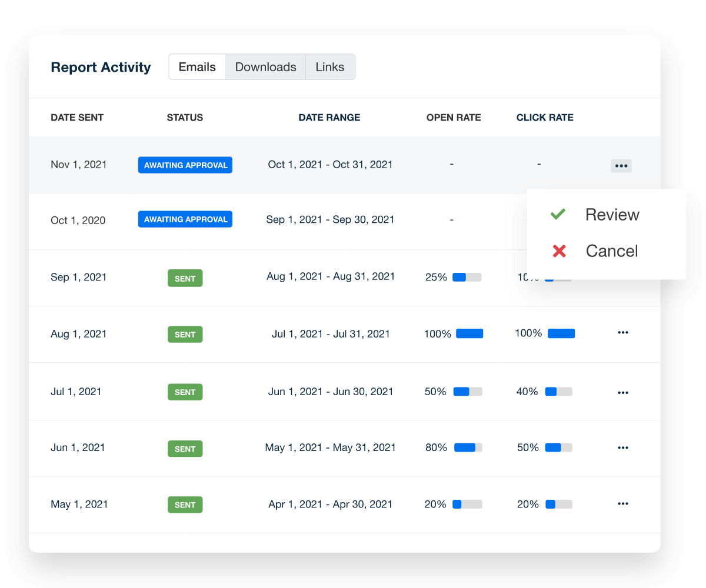The height and width of the screenshot is (588, 706).
Task: Switch to the Downloads tab
Action: point(265,66)
